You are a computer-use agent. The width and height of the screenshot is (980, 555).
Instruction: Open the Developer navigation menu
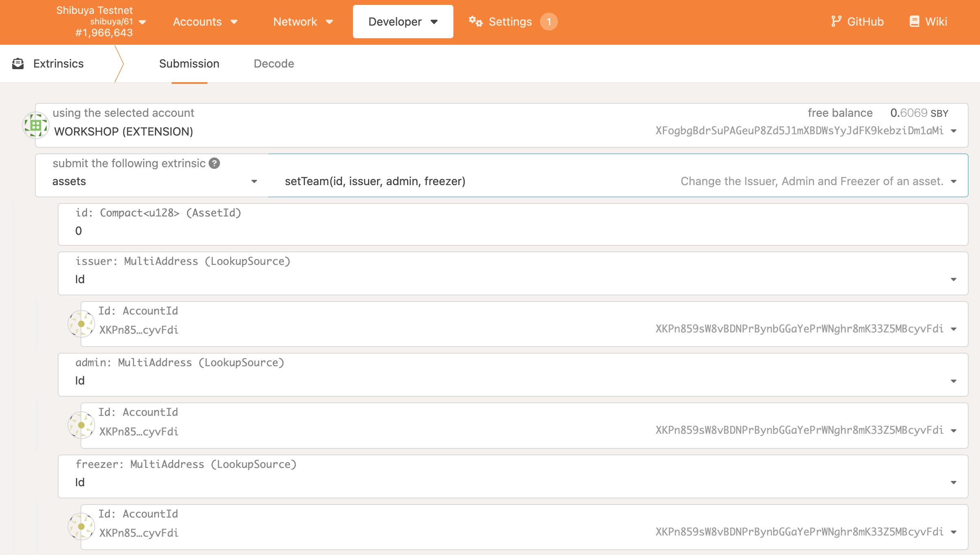pyautogui.click(x=402, y=22)
